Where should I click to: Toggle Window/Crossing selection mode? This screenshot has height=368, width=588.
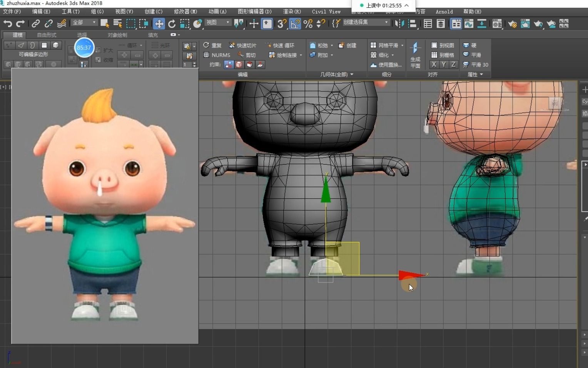[144, 24]
